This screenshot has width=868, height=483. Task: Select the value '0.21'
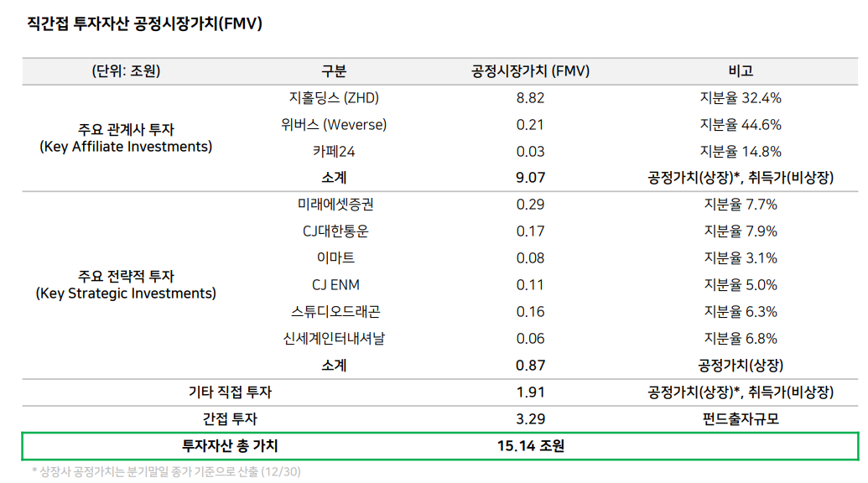point(530,124)
